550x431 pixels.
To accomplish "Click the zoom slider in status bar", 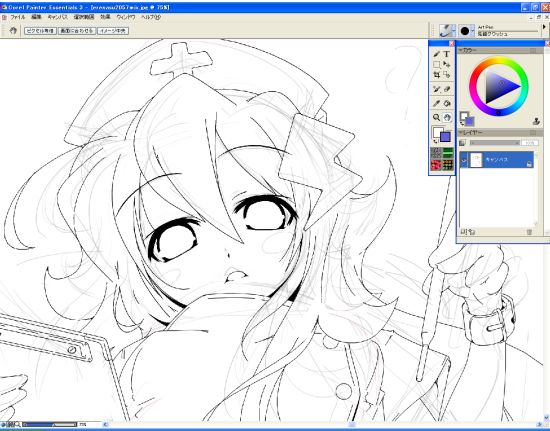I will point(49,425).
